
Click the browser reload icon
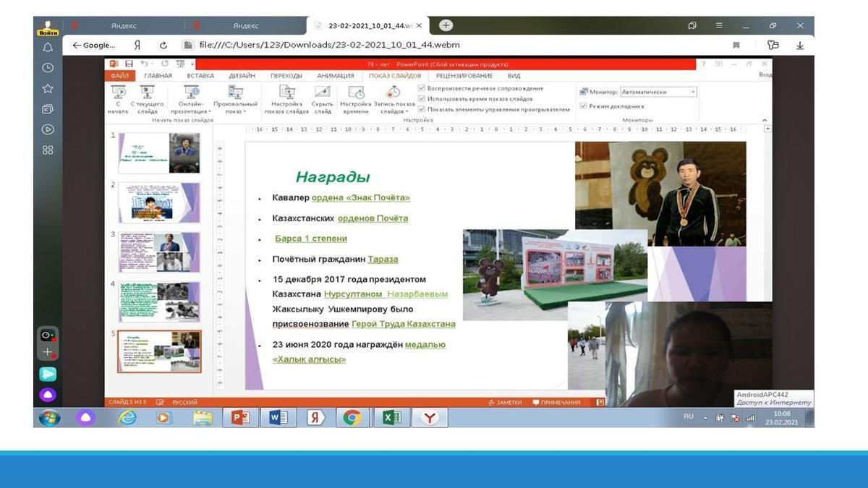click(163, 45)
